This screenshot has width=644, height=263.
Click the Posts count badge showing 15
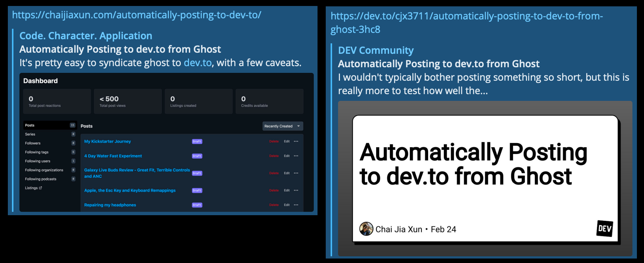point(72,125)
